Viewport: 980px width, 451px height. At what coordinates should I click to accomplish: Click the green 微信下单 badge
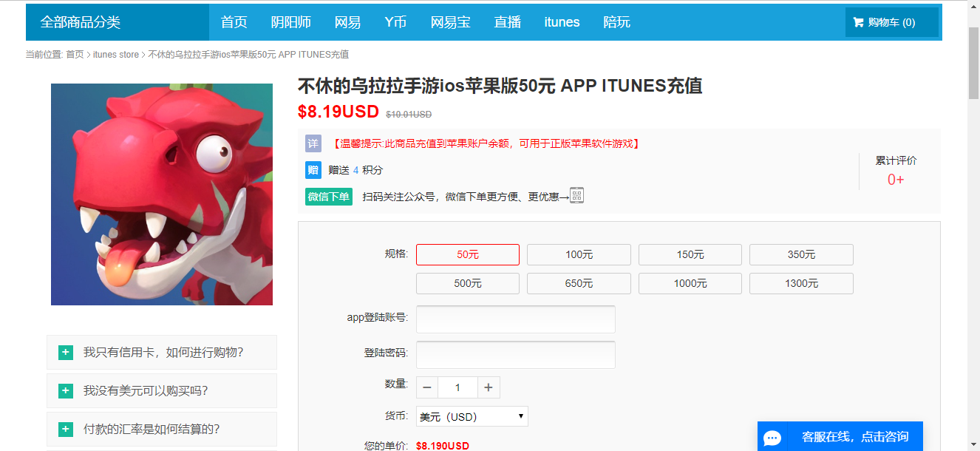329,197
